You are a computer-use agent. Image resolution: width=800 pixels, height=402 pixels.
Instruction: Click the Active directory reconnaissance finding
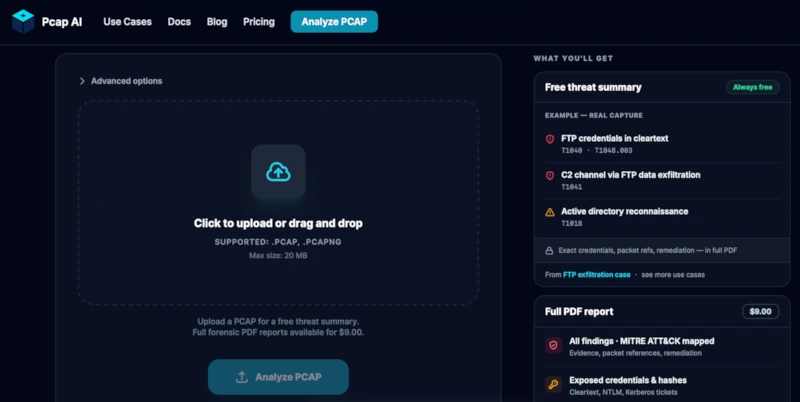[624, 211]
